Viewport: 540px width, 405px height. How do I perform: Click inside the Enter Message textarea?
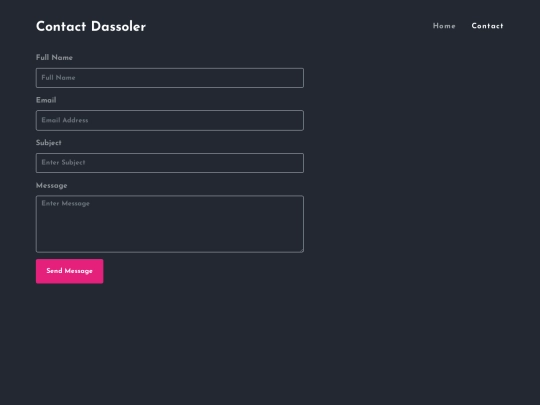click(x=170, y=224)
